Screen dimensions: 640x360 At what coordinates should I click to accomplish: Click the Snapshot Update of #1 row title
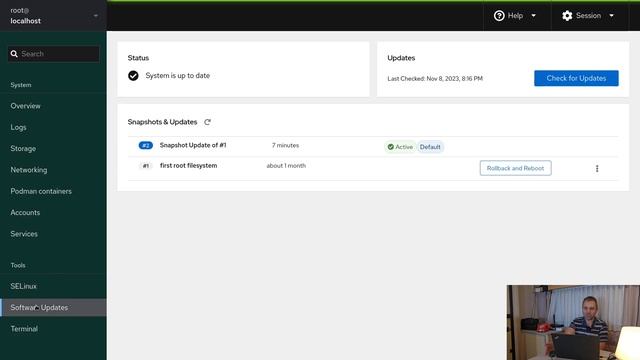193,145
